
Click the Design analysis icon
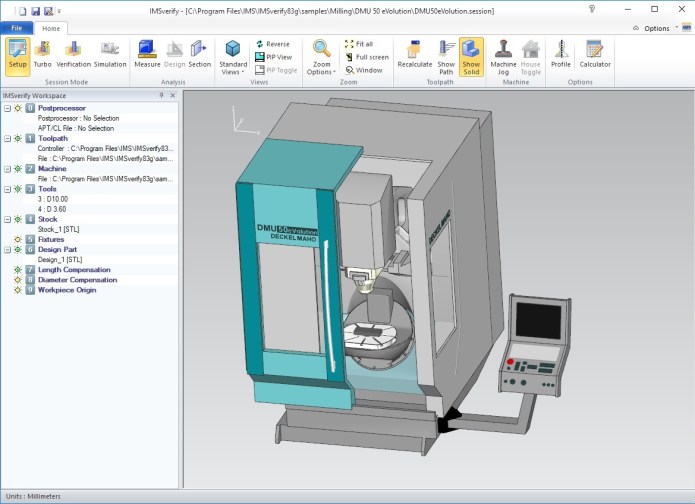coord(175,55)
